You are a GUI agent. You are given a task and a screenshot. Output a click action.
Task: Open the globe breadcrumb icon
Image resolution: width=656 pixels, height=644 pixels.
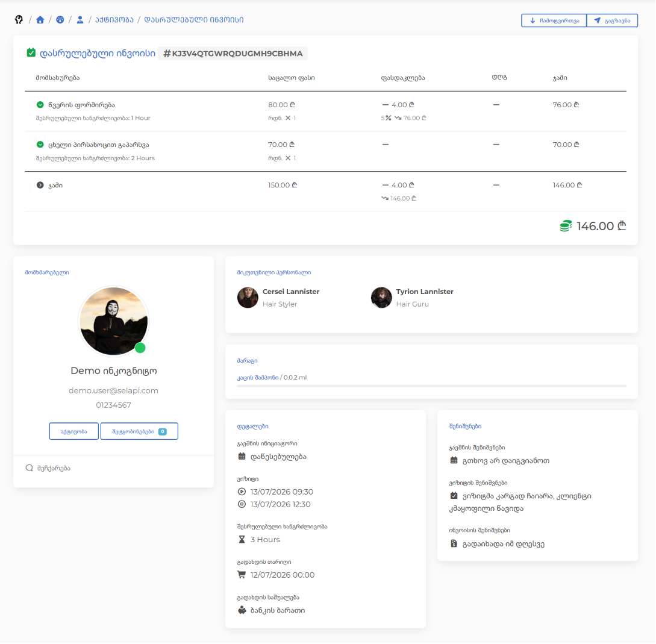(x=60, y=20)
